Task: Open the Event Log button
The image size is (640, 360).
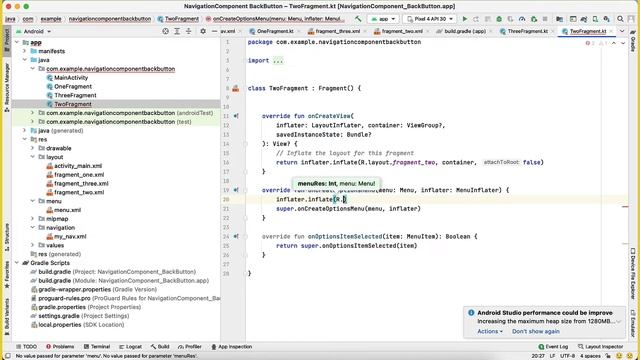Action: [553, 347]
